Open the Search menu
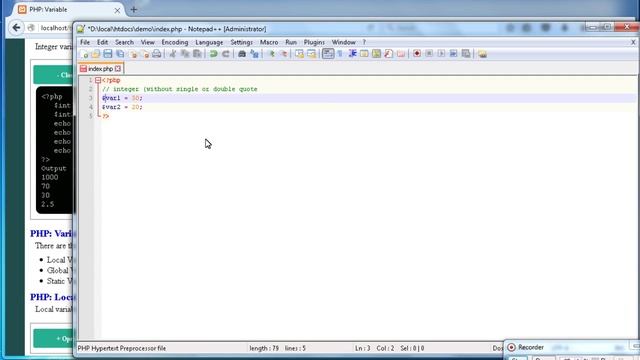 coord(124,42)
